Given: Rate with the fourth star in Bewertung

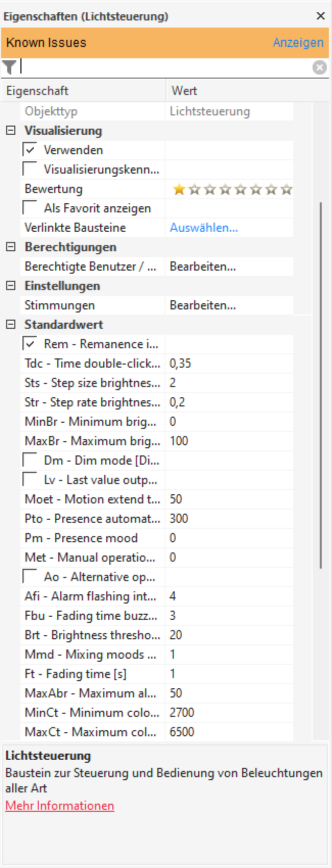Looking at the screenshot, I should pyautogui.click(x=225, y=189).
